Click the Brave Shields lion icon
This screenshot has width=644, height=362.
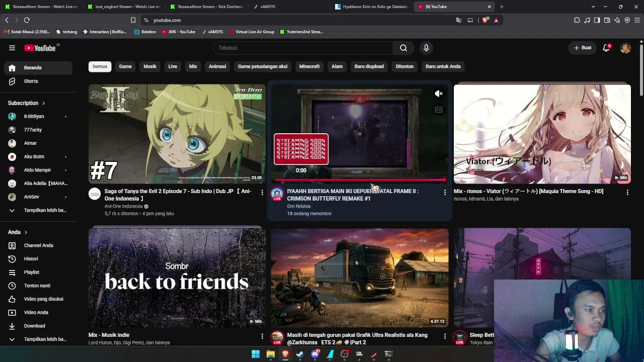(x=485, y=20)
